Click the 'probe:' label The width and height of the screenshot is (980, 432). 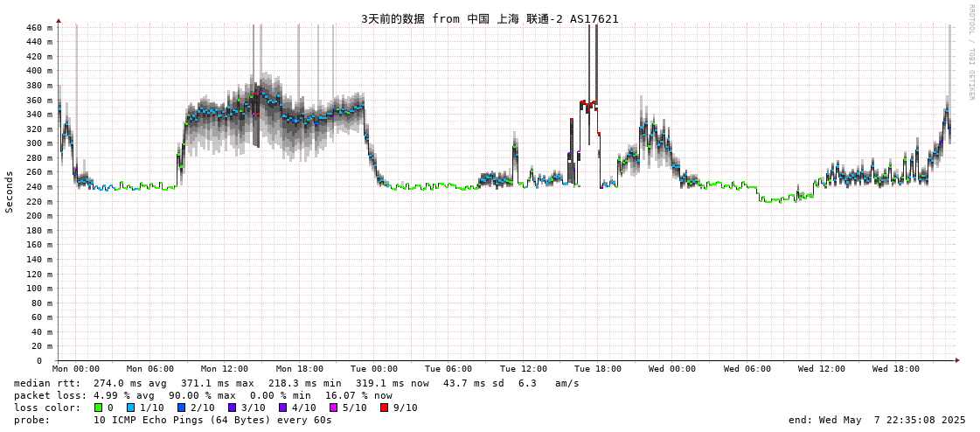(31, 420)
